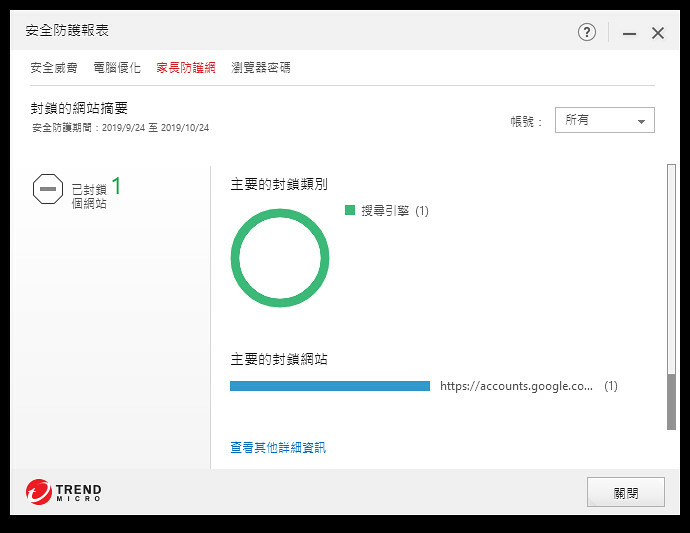Switch to the 安全威脅 tab
Screen dimensions: 690x533
pyautogui.click(x=54, y=68)
